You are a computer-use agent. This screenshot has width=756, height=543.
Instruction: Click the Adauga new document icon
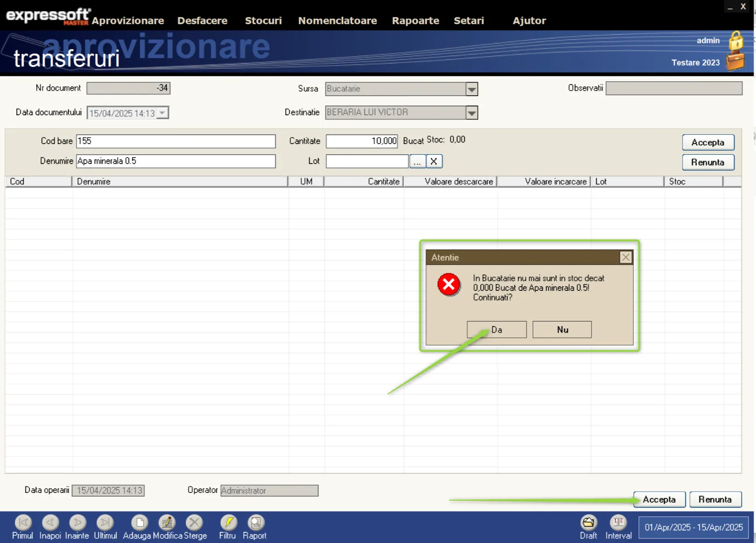click(x=139, y=523)
